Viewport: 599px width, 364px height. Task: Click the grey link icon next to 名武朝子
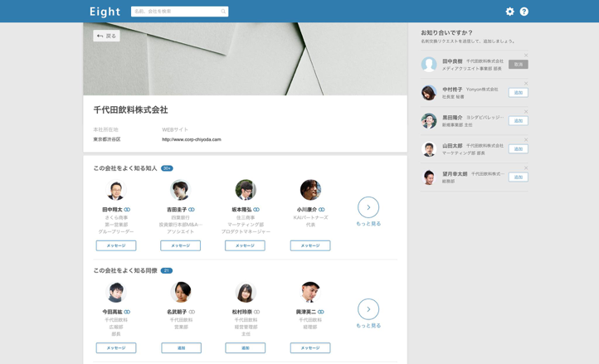[x=192, y=312]
